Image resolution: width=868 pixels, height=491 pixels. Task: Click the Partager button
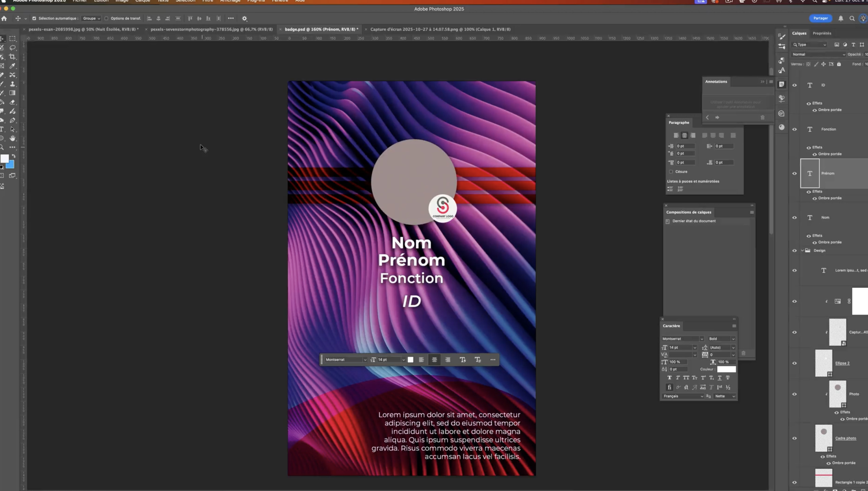(x=820, y=18)
